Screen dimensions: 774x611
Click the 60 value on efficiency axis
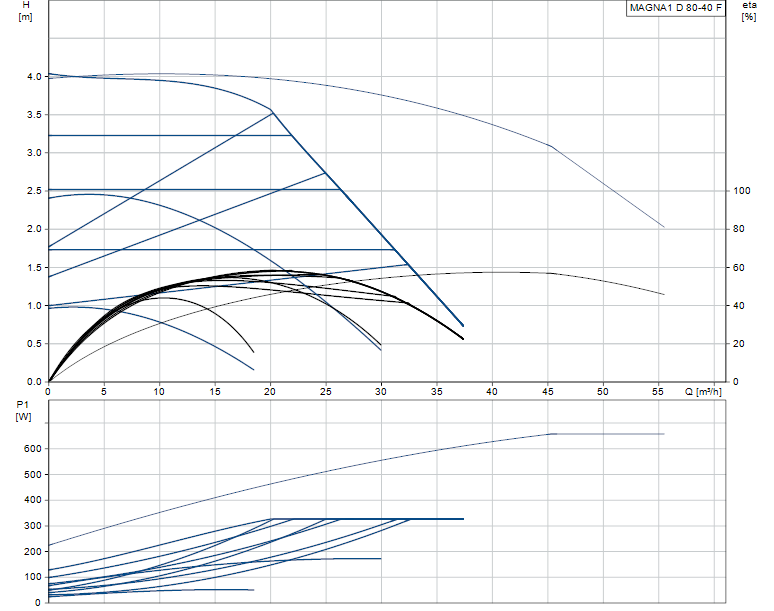(738, 267)
